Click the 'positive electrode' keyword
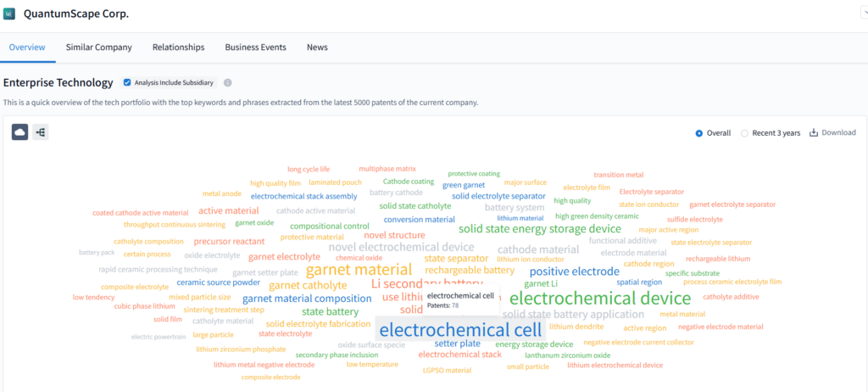868x392 pixels. pos(574,272)
